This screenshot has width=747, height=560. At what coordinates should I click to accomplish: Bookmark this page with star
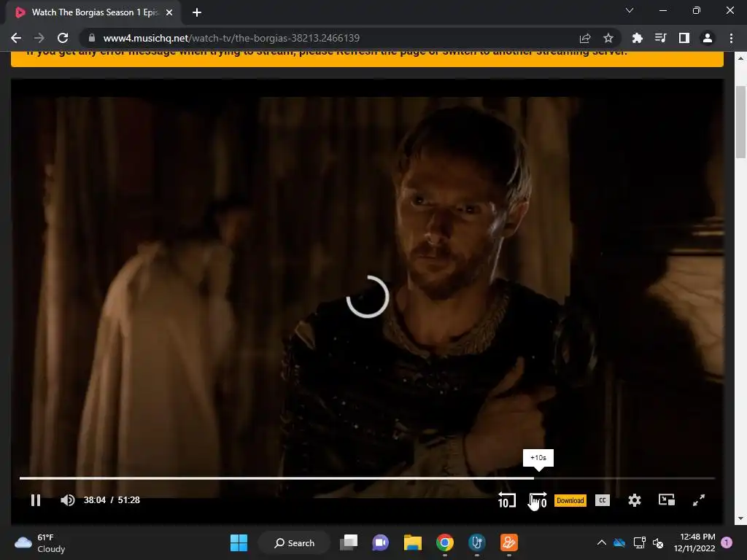[x=608, y=38]
